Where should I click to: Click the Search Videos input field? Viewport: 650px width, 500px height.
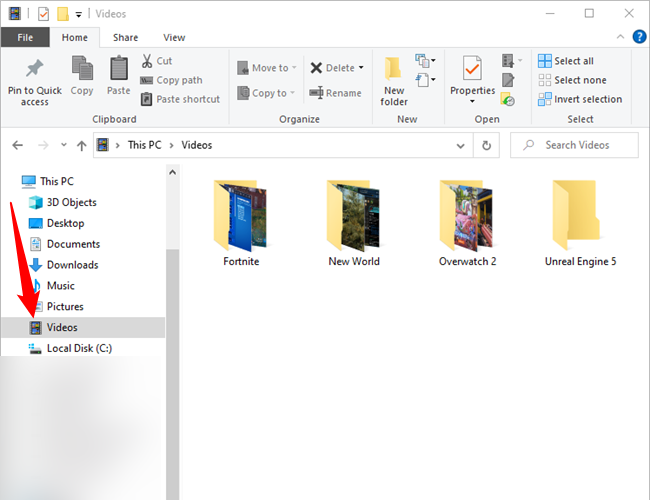click(x=574, y=145)
